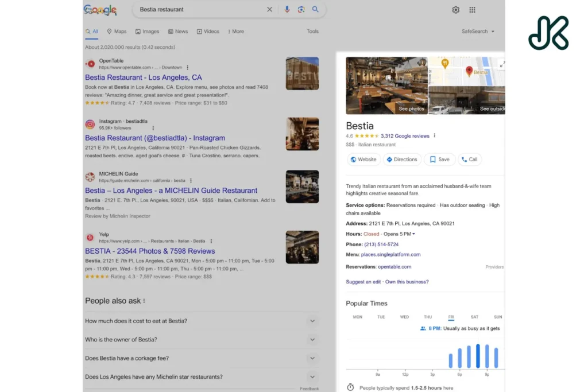Click the Google logo

tap(100, 10)
